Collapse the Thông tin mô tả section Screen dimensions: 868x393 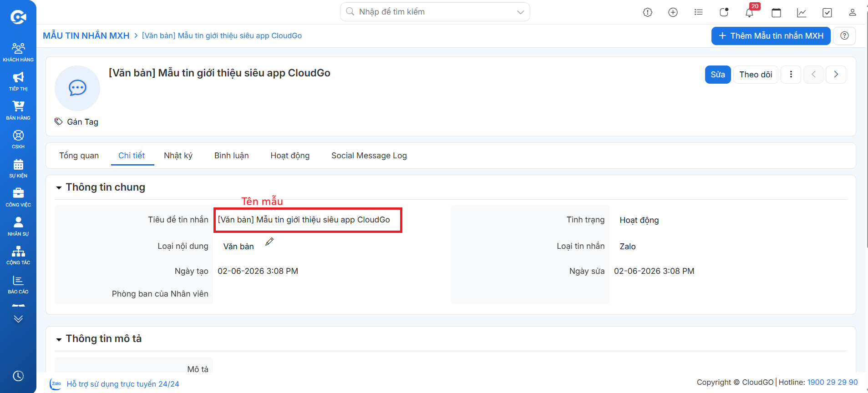pos(59,339)
